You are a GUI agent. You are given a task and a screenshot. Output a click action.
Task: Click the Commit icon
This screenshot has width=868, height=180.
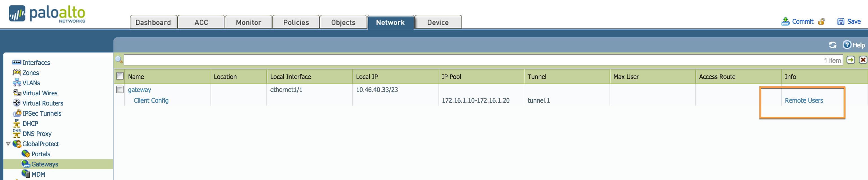coord(785,21)
